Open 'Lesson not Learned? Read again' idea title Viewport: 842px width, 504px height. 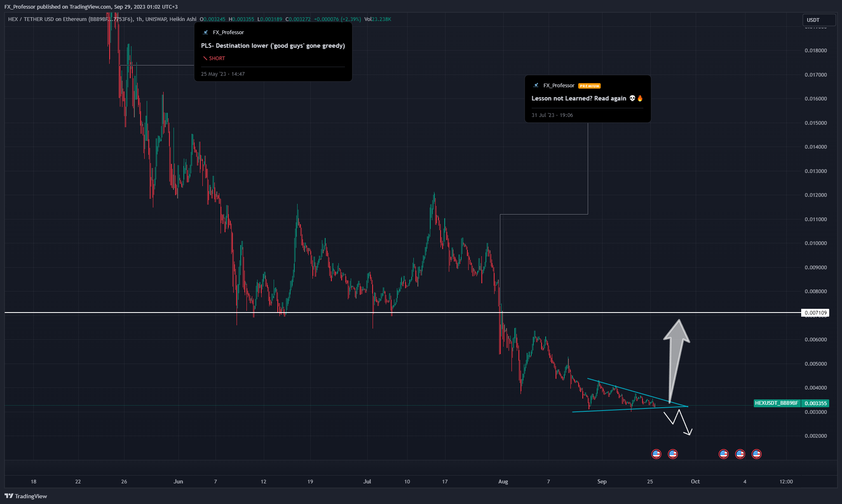click(587, 98)
